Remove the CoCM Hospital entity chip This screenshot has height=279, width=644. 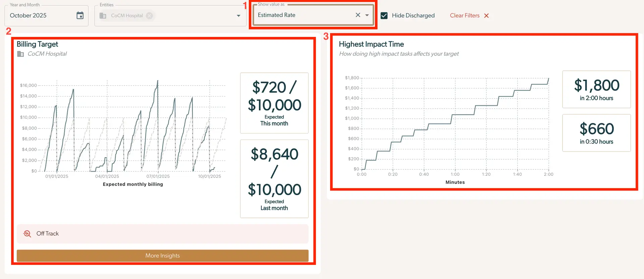(x=149, y=15)
